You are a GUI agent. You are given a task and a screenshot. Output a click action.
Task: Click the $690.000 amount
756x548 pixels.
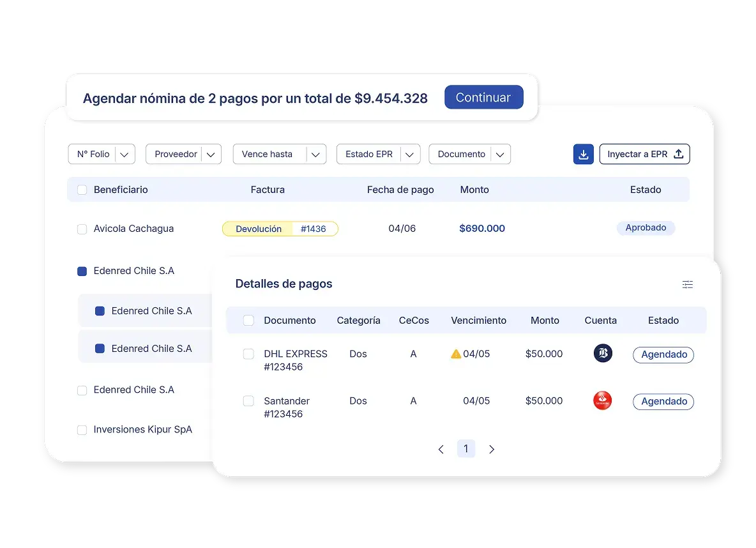[x=482, y=228]
